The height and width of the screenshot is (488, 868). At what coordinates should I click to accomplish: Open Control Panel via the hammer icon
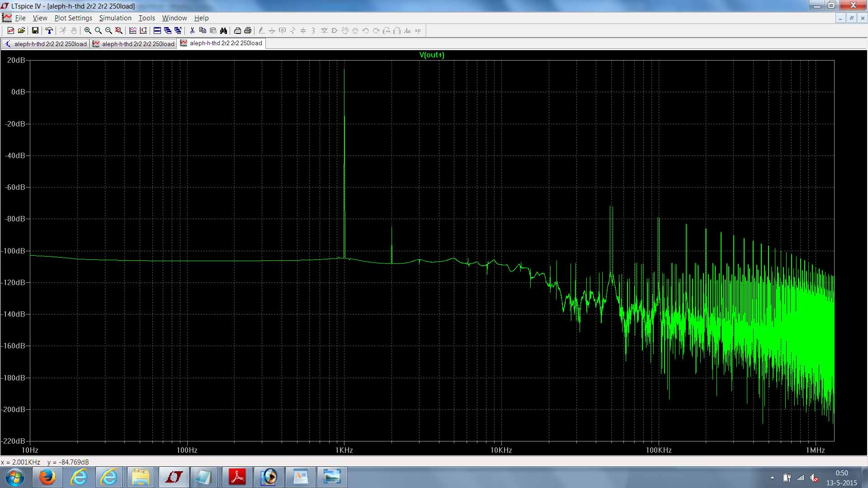coord(49,31)
